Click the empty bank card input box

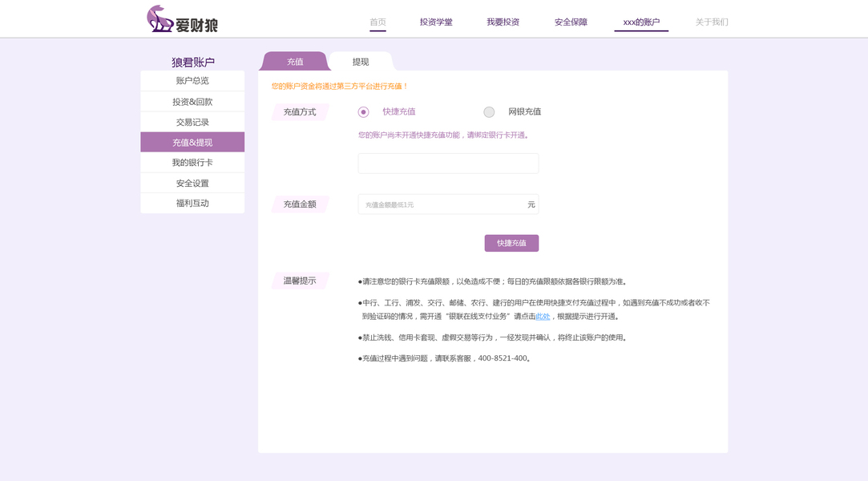pyautogui.click(x=447, y=163)
